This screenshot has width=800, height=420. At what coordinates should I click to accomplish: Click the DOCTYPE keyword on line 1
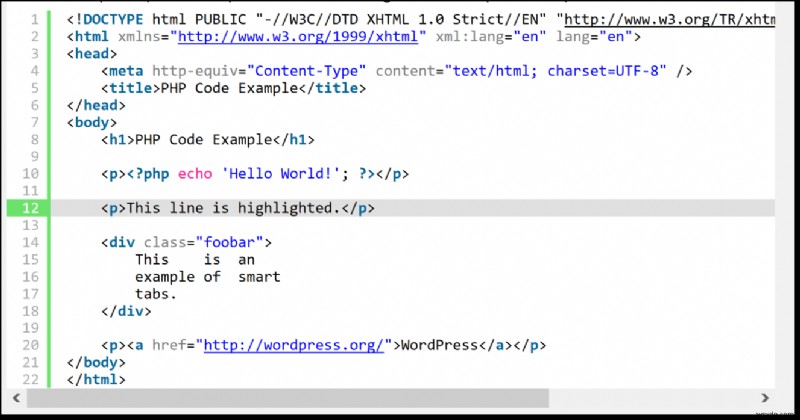tap(113, 19)
